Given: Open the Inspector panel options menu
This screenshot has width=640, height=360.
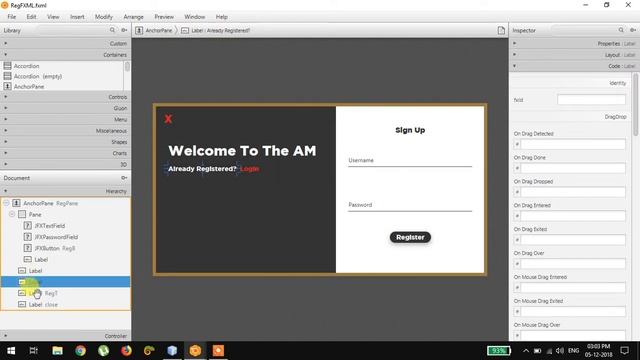Looking at the screenshot, I should pyautogui.click(x=633, y=30).
